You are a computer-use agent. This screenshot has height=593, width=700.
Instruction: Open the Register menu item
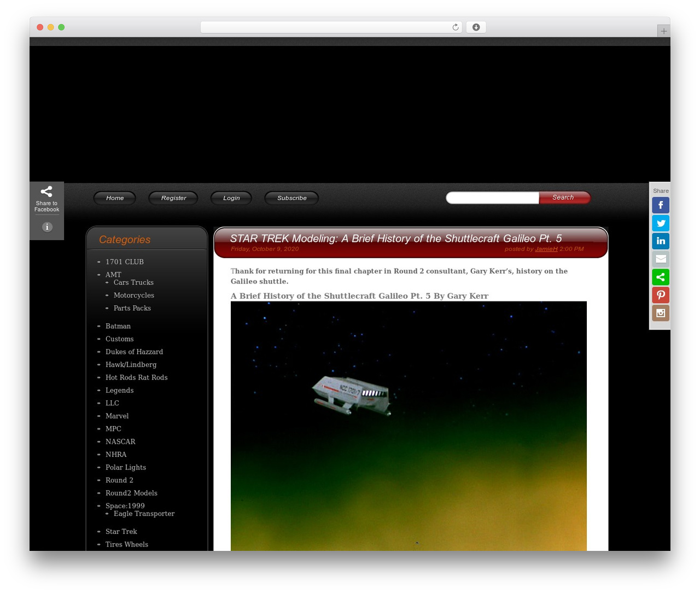(173, 198)
